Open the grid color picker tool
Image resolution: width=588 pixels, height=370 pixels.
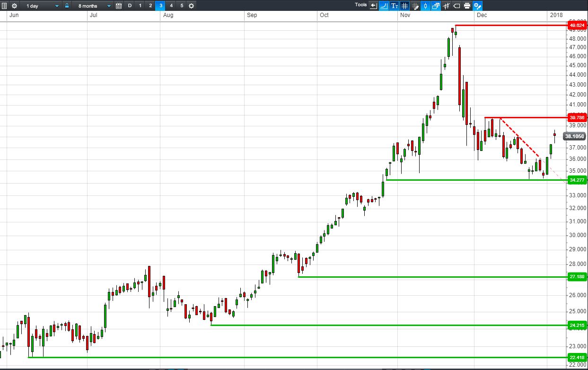click(415, 6)
